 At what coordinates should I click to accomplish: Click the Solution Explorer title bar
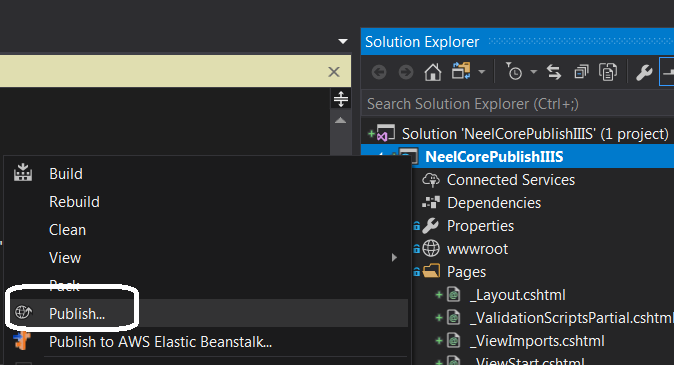coord(518,41)
